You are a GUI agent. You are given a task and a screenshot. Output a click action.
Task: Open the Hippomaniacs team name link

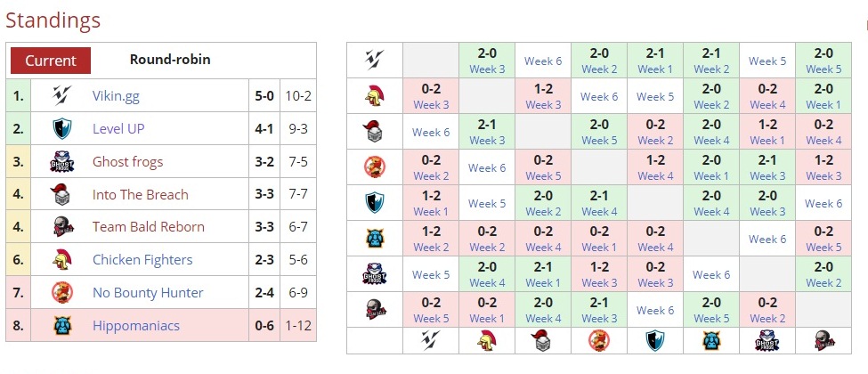tap(136, 325)
